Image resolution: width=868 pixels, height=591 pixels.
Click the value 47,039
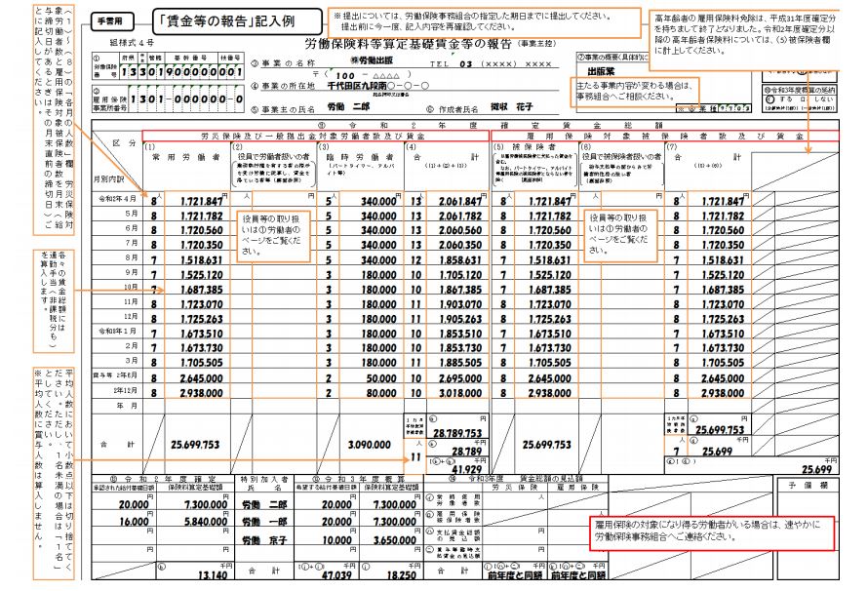click(x=336, y=575)
